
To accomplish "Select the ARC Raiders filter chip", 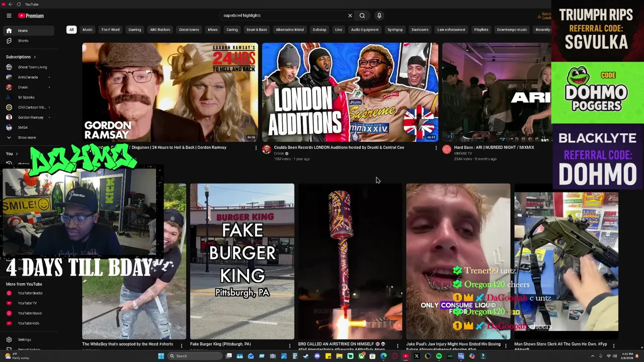I will tap(160, 30).
